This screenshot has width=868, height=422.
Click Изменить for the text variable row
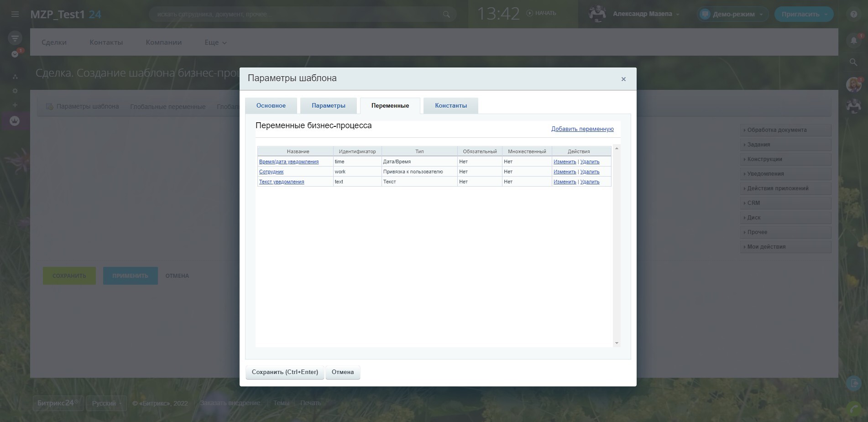(x=565, y=182)
